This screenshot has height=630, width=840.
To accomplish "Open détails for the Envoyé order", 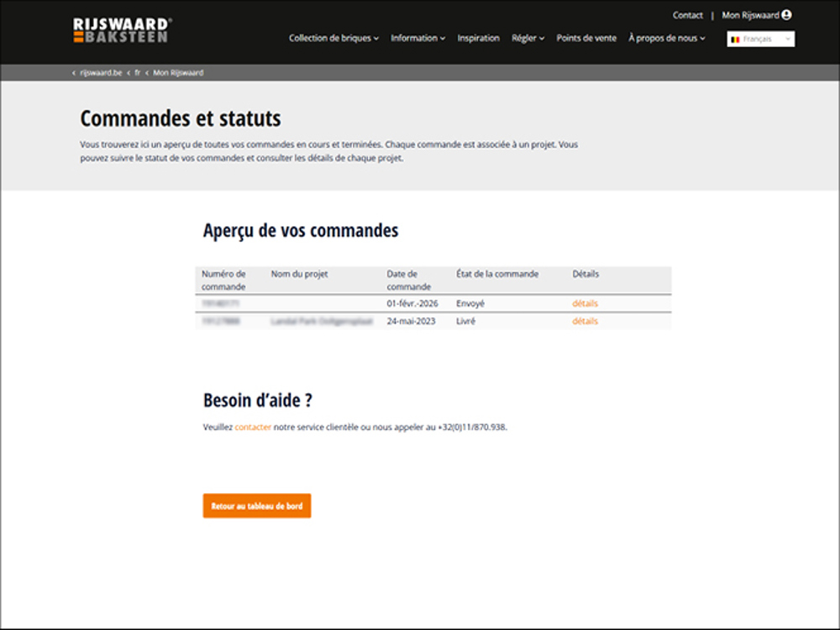I will click(585, 303).
